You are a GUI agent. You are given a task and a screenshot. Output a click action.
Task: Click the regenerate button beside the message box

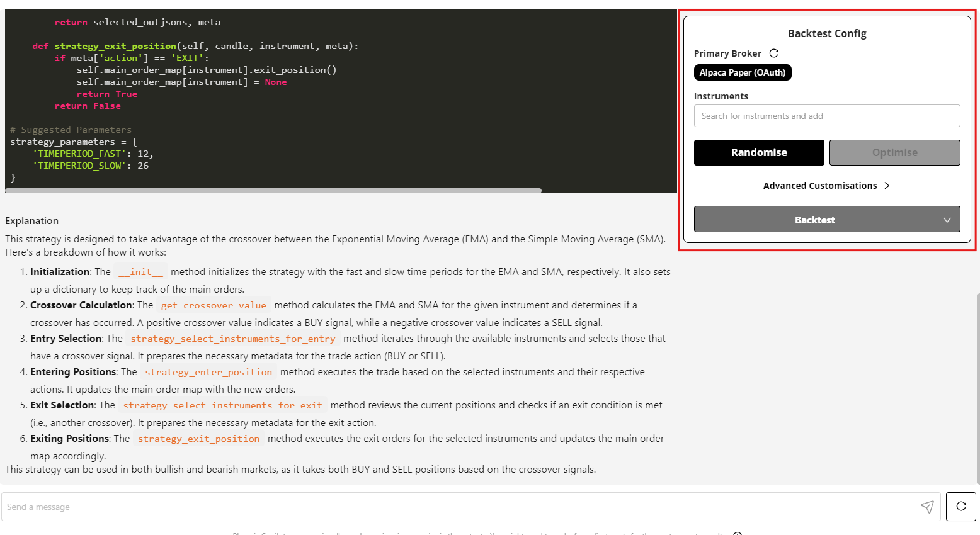pyautogui.click(x=960, y=507)
